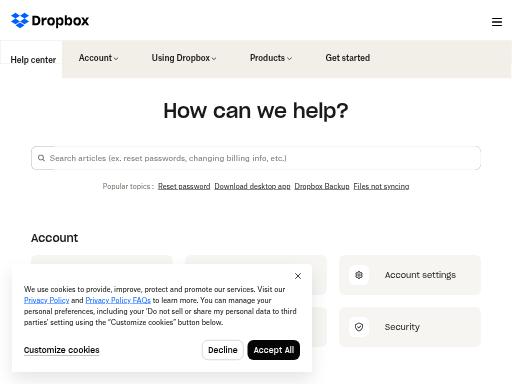Decline cookies
512x384 pixels.
tap(223, 350)
